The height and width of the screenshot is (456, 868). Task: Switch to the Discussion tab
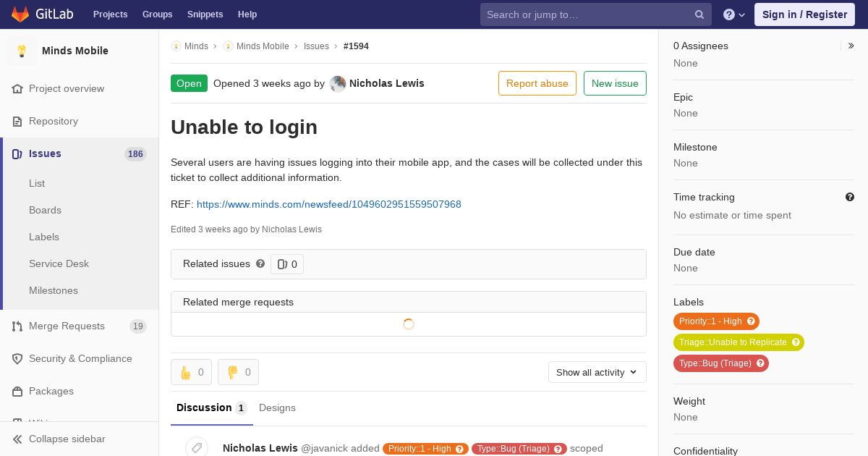tap(212, 408)
